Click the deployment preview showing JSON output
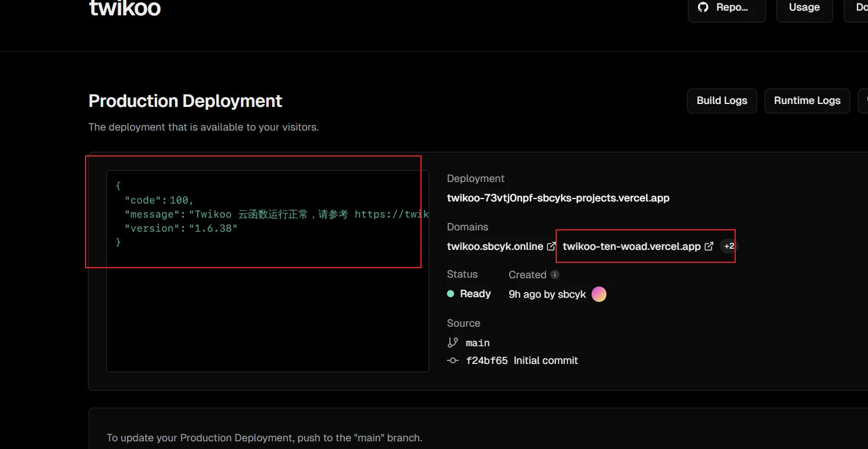The height and width of the screenshot is (449, 868). pyautogui.click(x=267, y=271)
